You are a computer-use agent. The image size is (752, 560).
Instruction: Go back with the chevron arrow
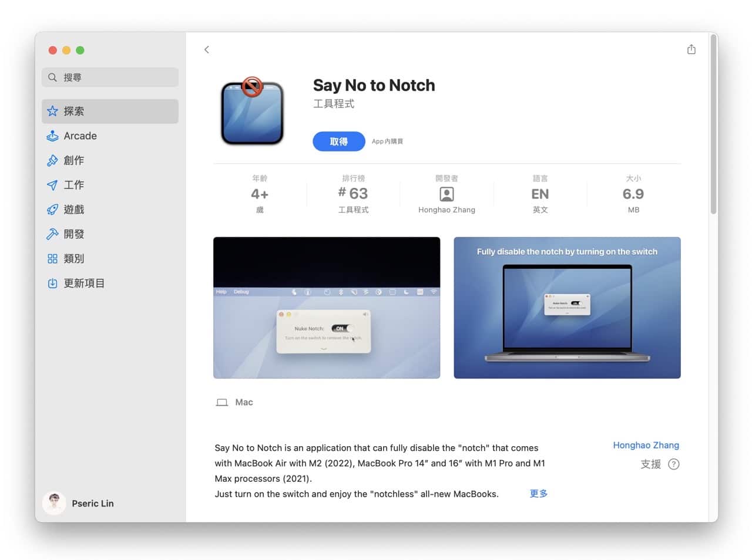pos(207,49)
